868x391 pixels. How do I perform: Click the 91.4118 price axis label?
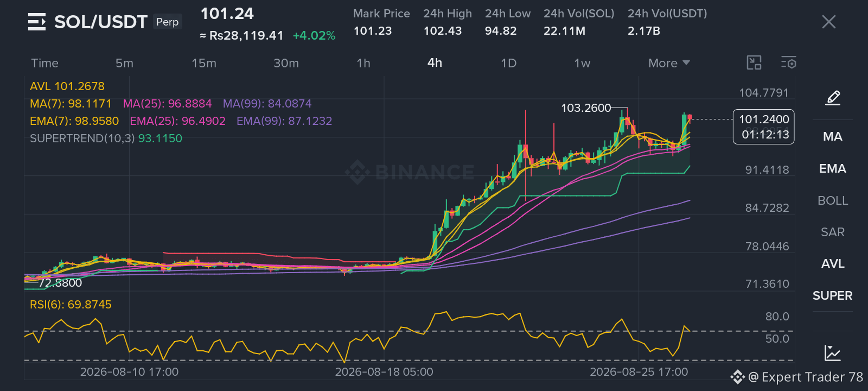click(x=767, y=170)
